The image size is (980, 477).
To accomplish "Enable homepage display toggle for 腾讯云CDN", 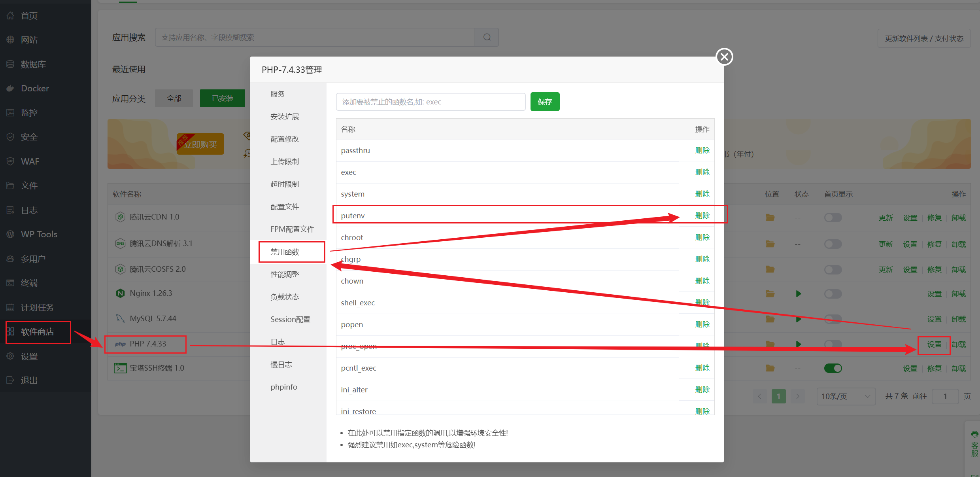I will [x=833, y=217].
